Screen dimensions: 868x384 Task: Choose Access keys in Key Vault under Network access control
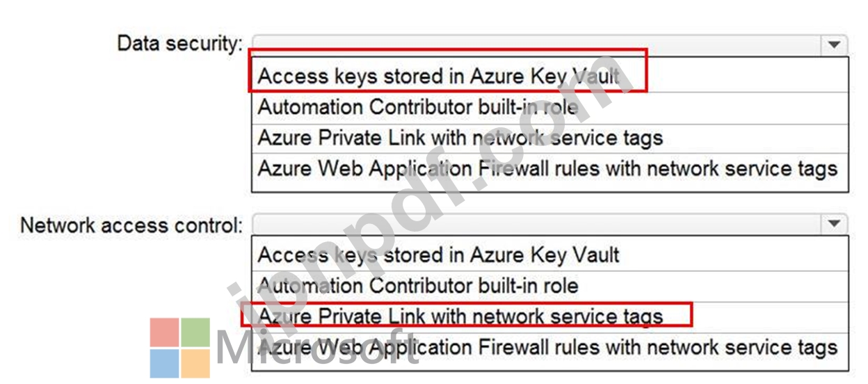(549, 255)
